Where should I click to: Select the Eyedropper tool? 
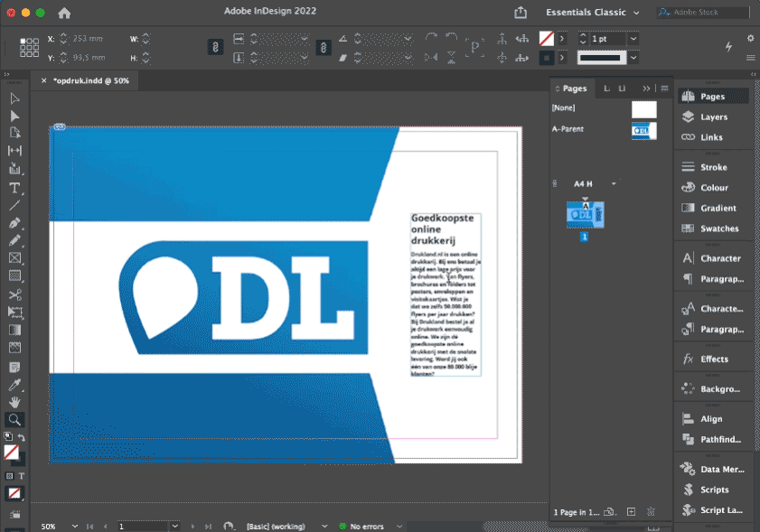click(14, 385)
